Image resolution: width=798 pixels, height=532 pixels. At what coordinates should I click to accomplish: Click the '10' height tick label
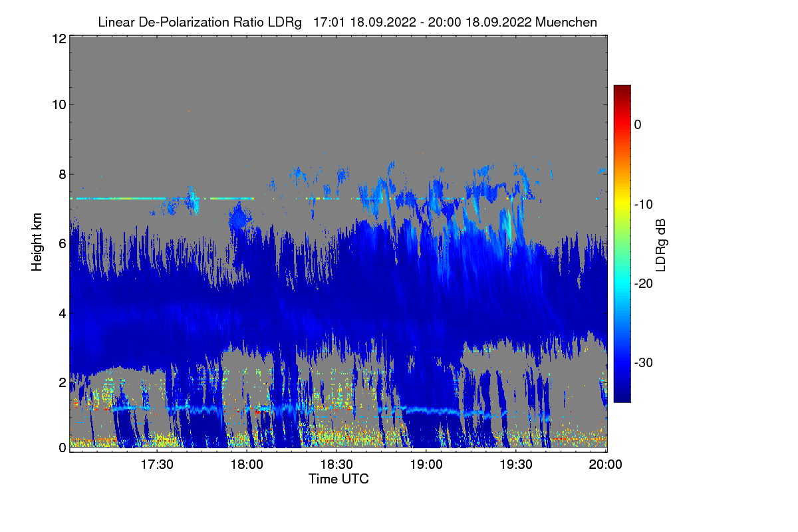[58, 104]
